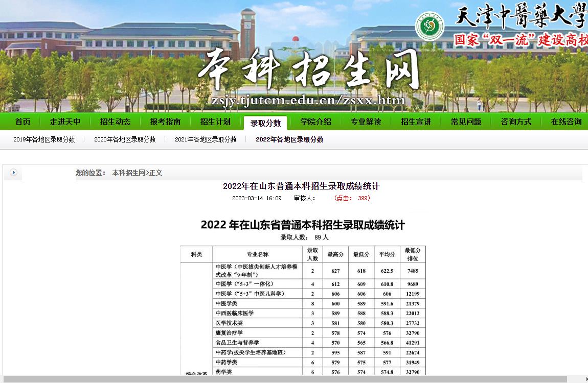Click the horizontal scrollbar at page bottom
Screen dimensions: 588x383
(x=285, y=379)
